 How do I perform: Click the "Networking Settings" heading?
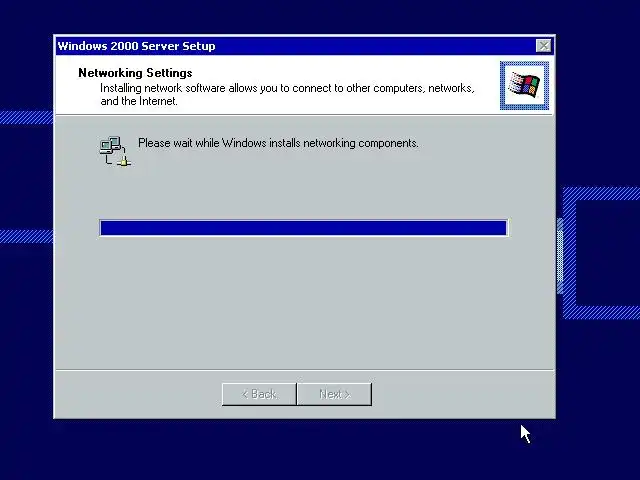coord(135,73)
